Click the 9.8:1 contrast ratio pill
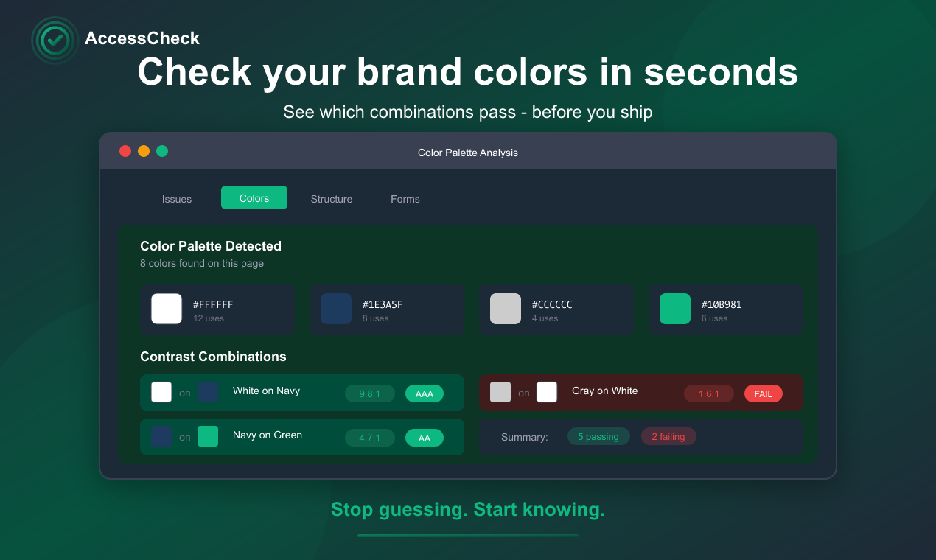Screen dimensions: 936x560 pyautogui.click(x=369, y=393)
